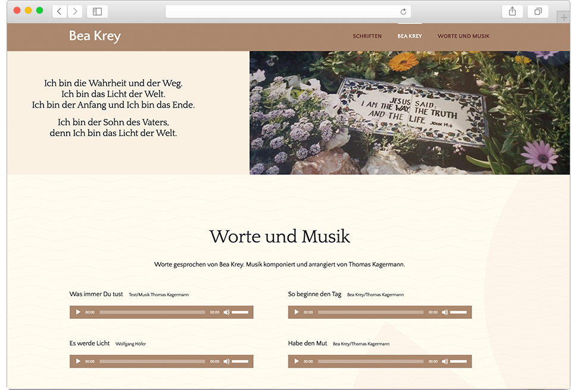Play the 'Was immer Du tust' audio track

point(78,312)
